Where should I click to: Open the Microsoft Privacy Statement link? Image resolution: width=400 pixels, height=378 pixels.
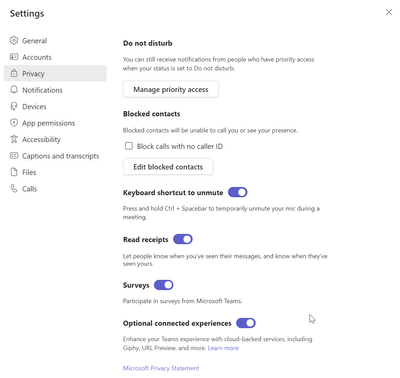point(161,368)
